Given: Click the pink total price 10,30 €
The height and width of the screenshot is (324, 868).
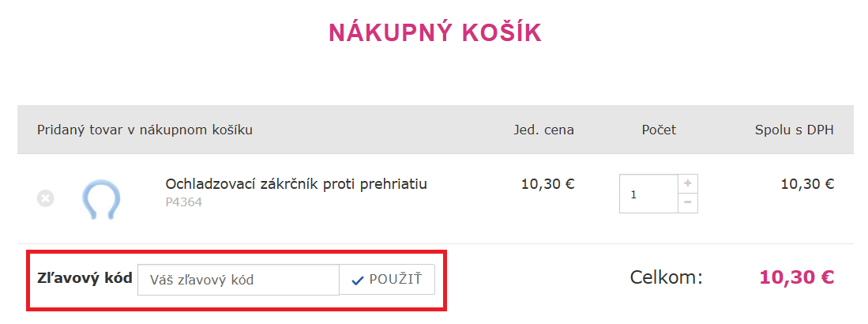Looking at the screenshot, I should (x=796, y=277).
